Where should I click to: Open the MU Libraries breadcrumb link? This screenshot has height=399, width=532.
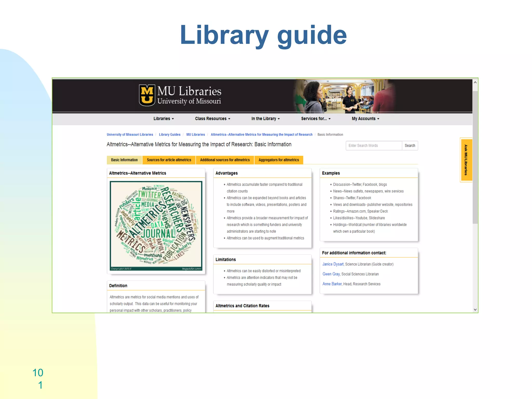point(196,135)
